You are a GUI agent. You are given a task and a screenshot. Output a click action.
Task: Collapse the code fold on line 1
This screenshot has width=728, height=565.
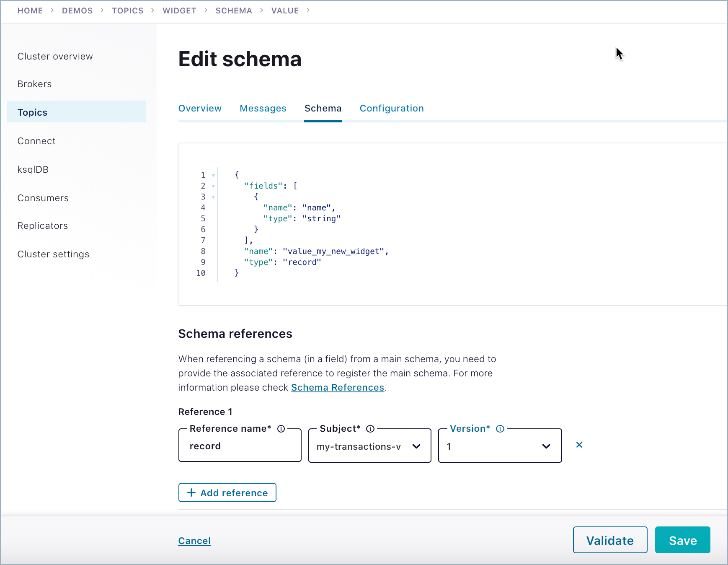(213, 175)
